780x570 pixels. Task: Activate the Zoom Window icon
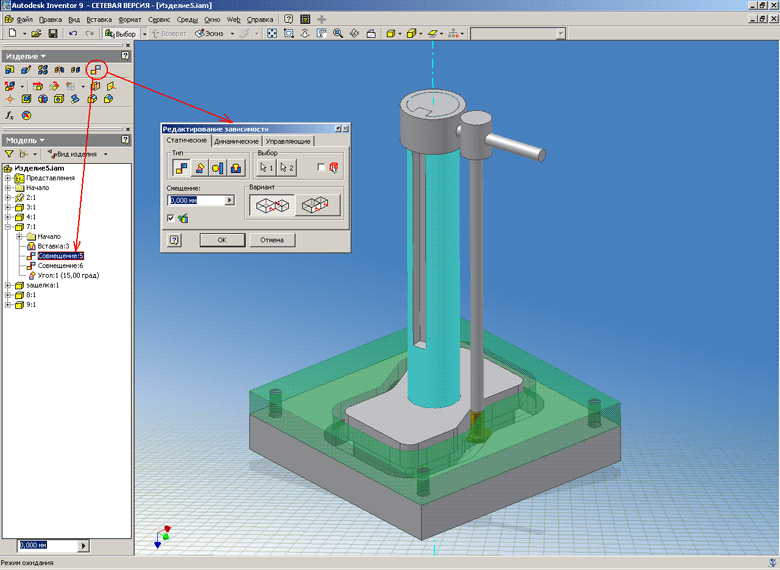(289, 33)
